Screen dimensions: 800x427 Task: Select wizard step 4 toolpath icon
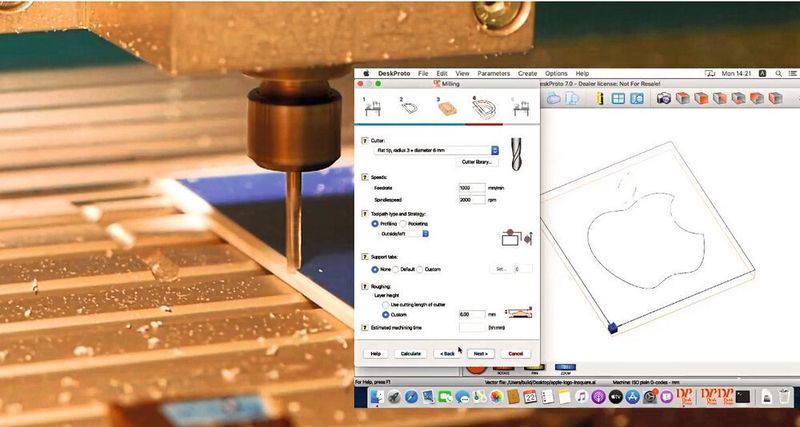click(484, 107)
